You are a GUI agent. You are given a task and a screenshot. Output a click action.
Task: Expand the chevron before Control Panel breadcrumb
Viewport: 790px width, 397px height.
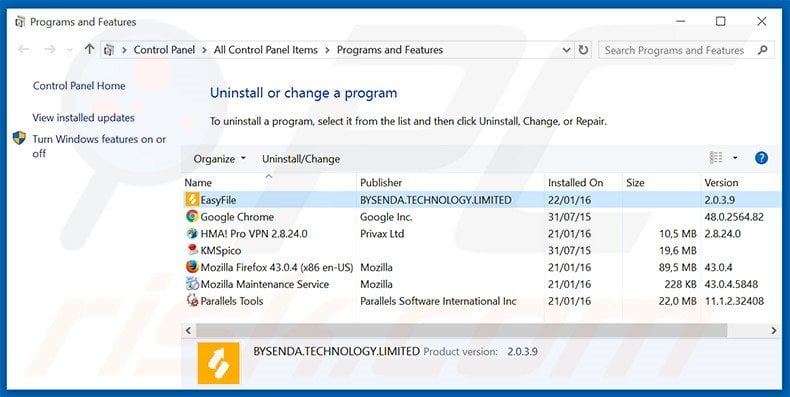coord(124,50)
